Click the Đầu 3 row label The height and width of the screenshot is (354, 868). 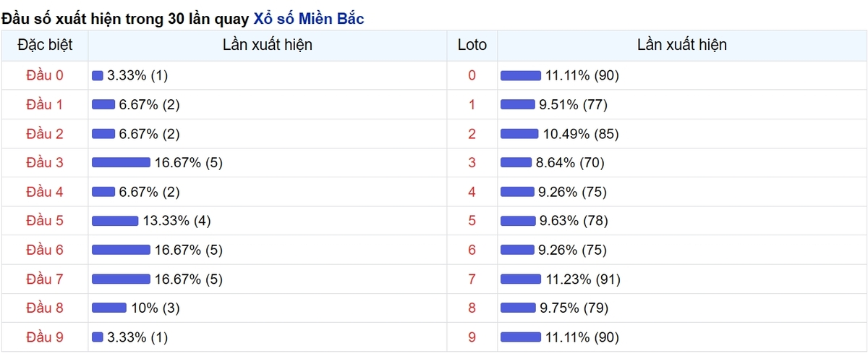pyautogui.click(x=45, y=163)
